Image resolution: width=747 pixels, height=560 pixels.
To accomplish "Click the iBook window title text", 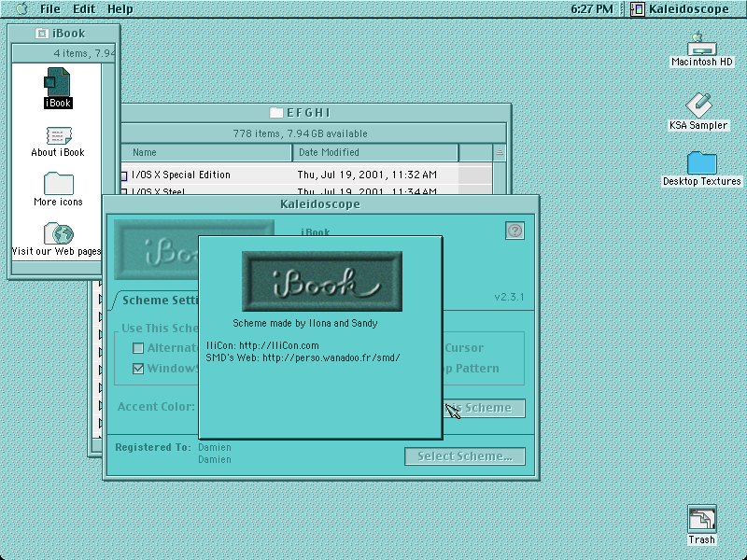I will (68, 34).
